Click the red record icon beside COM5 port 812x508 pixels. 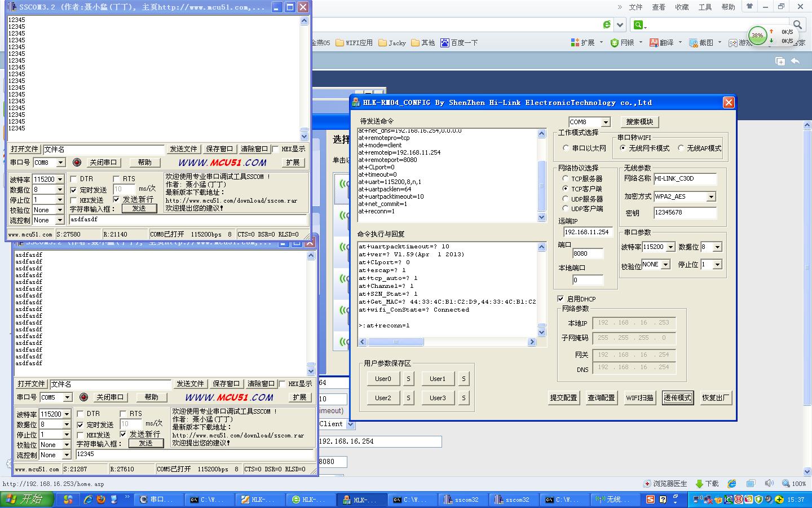[x=84, y=397]
